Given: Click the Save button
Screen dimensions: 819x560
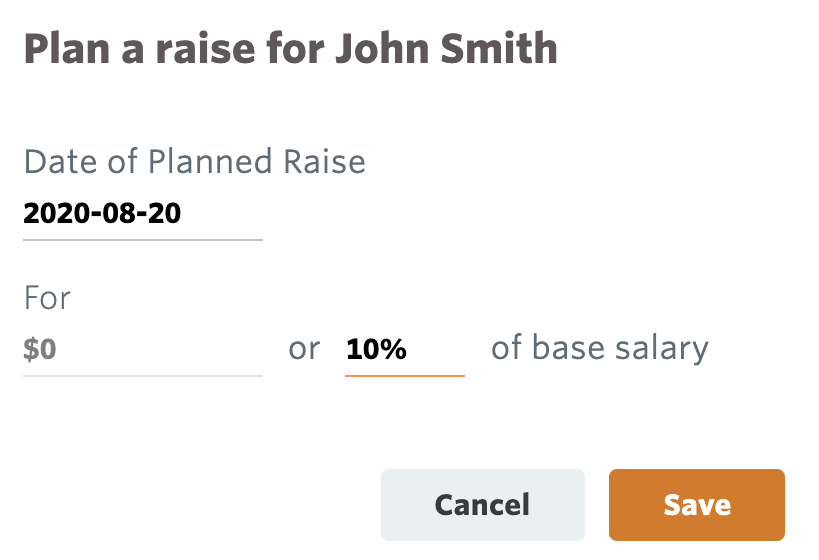Looking at the screenshot, I should coord(696,505).
